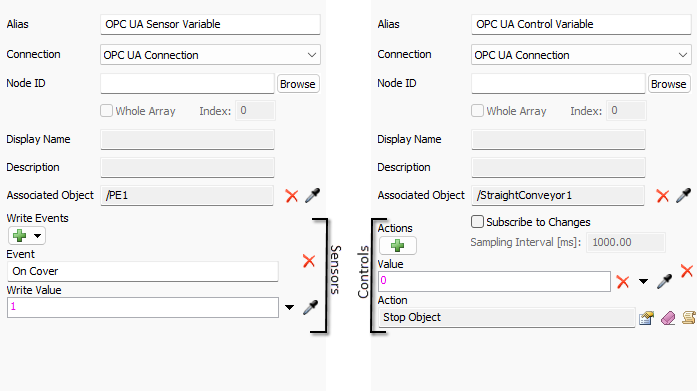Clear the /PE1 associated object with red X
Screen dimensions: 698x391
292,196
